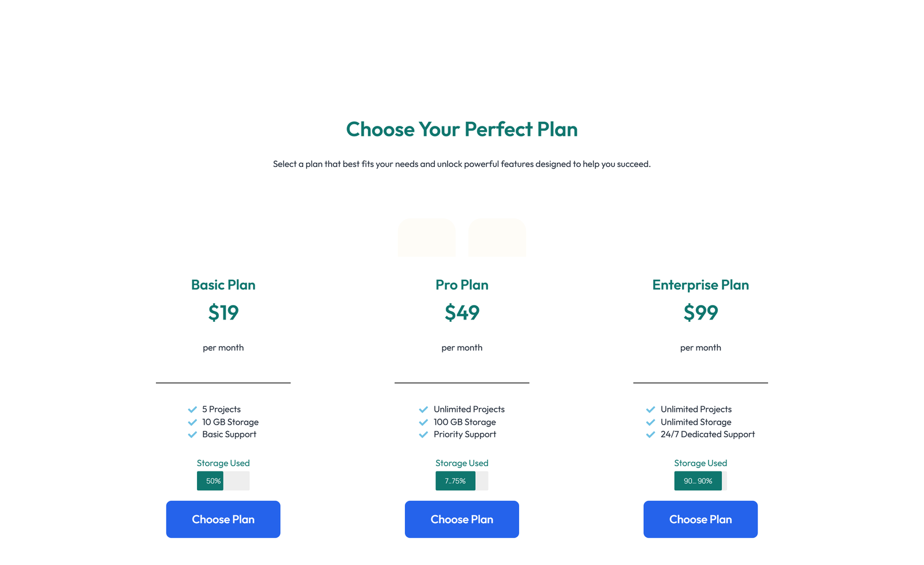Click the checkmark beside Unlimited Projects in Pro Plan
Viewport: 924px width, 565px height.
423,409
